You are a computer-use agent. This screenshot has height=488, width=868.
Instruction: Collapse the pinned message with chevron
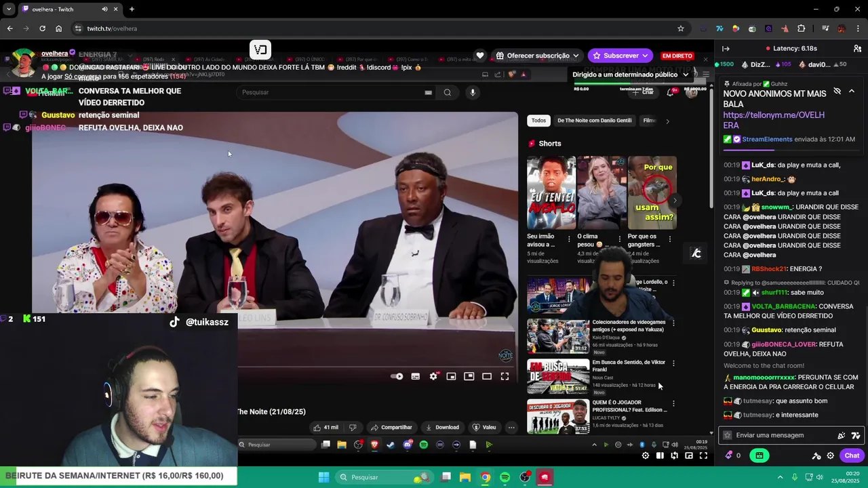[x=852, y=91]
